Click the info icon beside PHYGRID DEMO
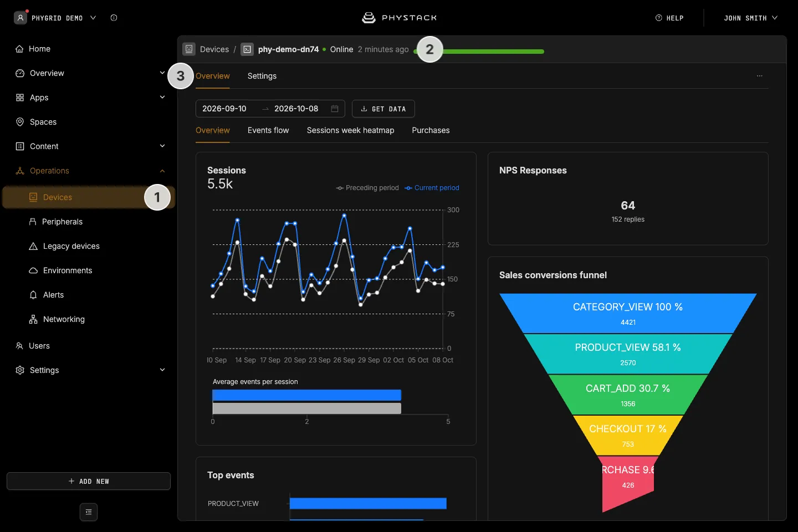 (x=114, y=18)
